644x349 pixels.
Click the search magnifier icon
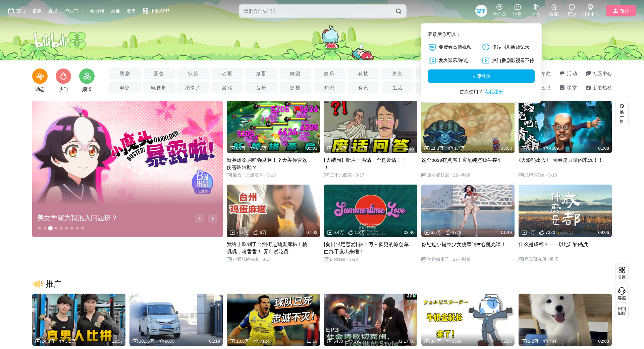(x=398, y=11)
